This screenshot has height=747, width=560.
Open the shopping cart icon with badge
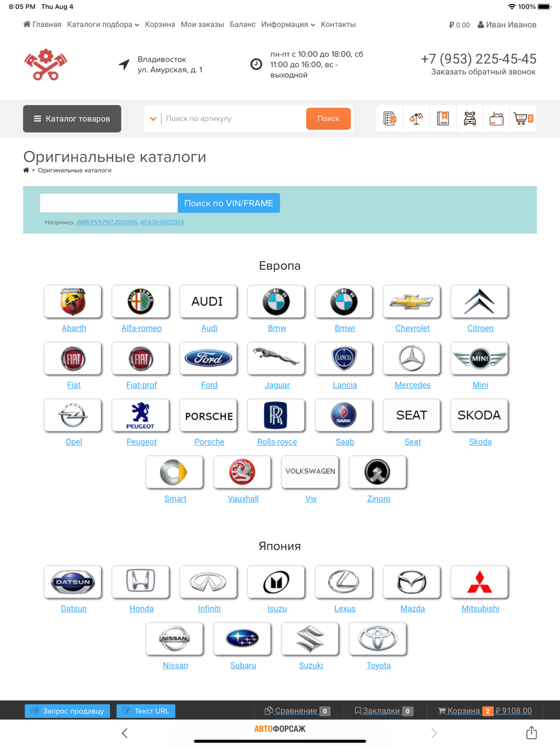pos(523,119)
